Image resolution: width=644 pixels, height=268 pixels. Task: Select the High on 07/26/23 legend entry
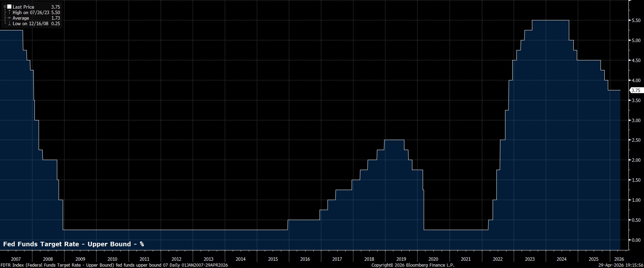[31, 12]
